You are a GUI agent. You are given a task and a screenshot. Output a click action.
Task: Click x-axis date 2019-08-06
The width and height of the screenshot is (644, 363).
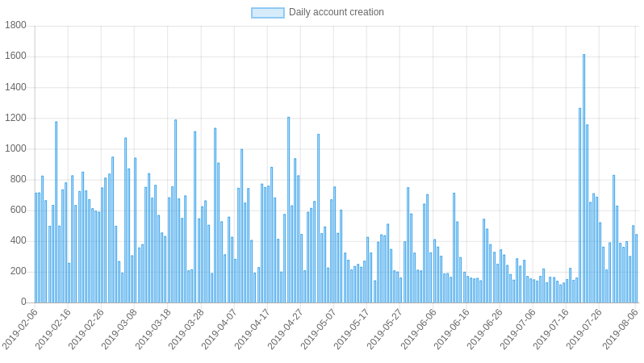pyautogui.click(x=621, y=329)
